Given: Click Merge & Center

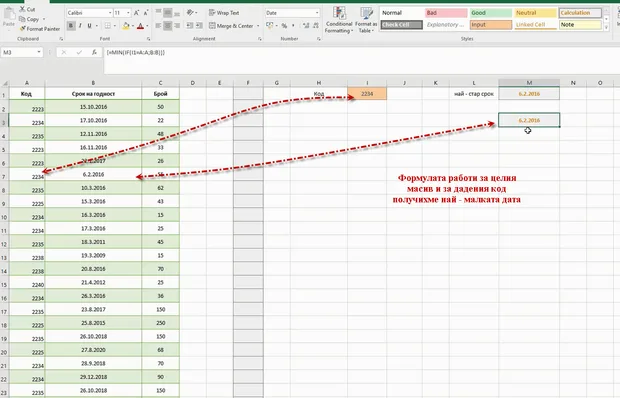Looking at the screenshot, I should point(231,26).
